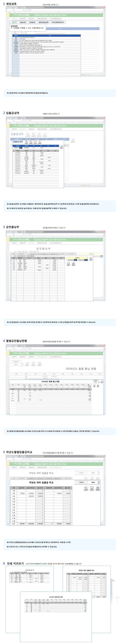Click 미리보기 monitor icon in 금전출납부 search panel
Image resolution: width=124 pixels, height=644 pixels.
point(68,264)
